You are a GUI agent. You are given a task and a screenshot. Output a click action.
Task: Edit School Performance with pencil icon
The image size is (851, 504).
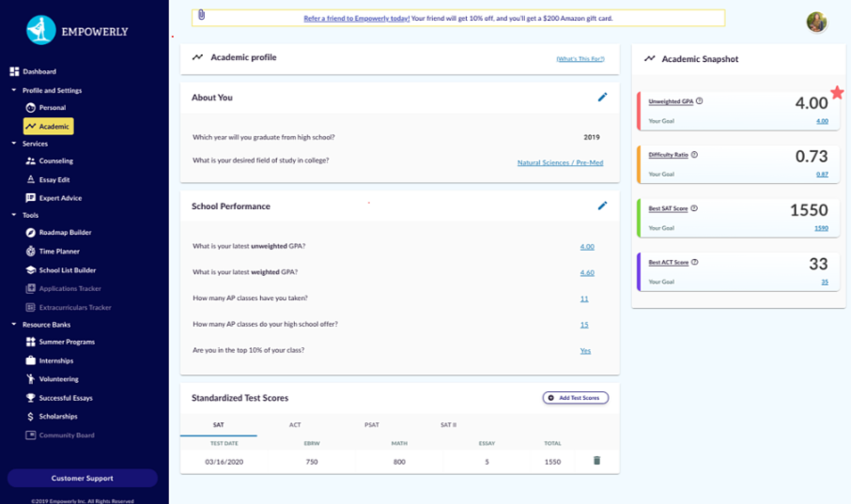point(603,206)
